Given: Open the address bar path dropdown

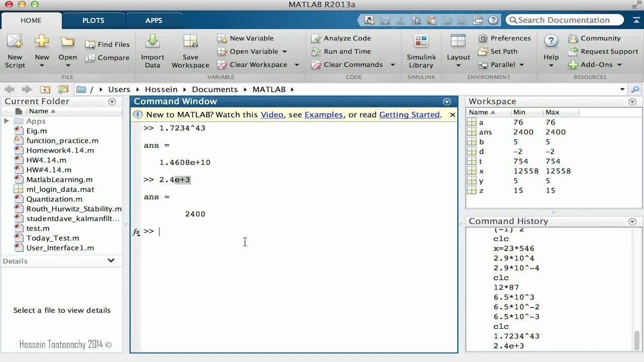Looking at the screenshot, I should (622, 89).
